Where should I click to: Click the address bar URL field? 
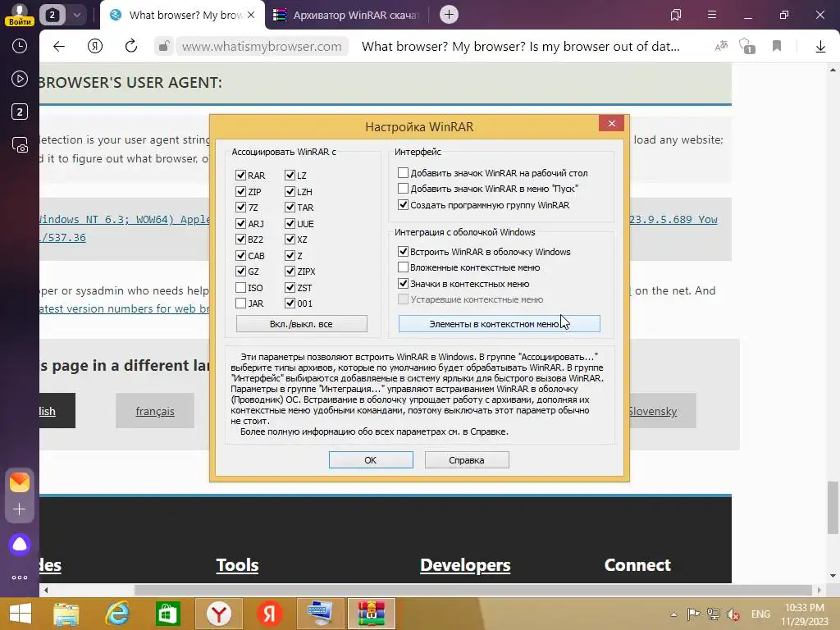(x=262, y=47)
